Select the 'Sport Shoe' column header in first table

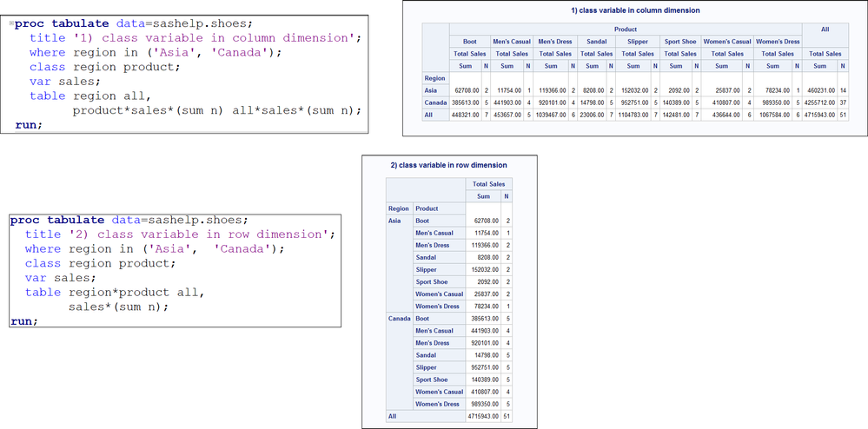coord(681,41)
